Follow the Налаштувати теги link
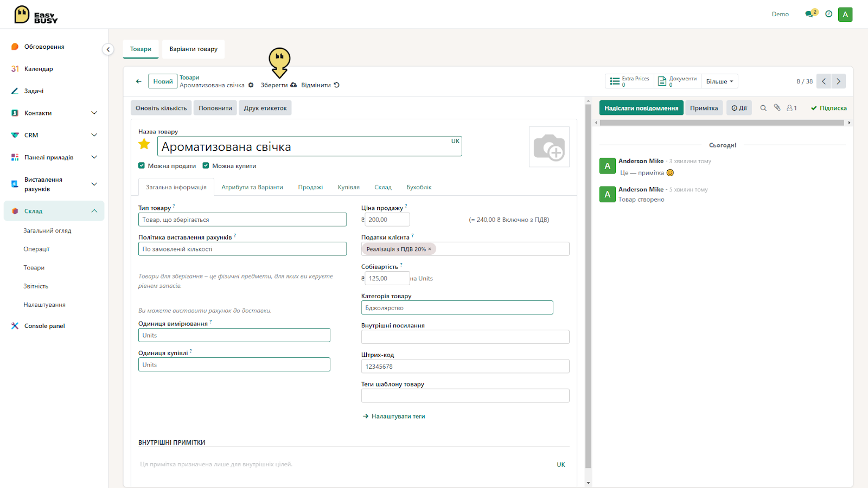 click(x=394, y=416)
